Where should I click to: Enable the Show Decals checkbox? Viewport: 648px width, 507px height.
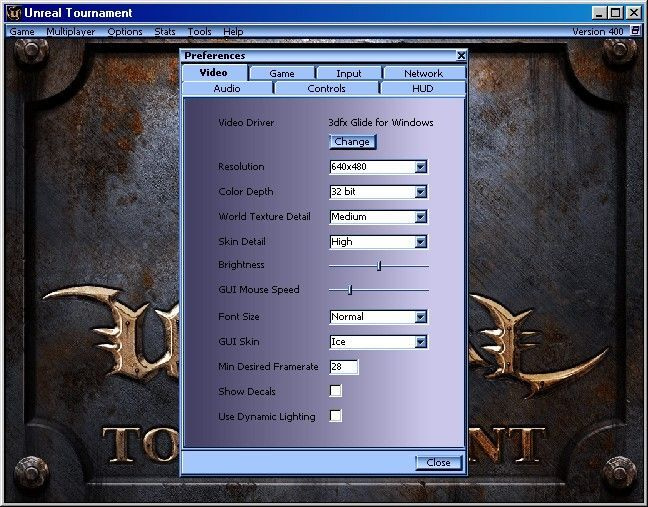(336, 391)
